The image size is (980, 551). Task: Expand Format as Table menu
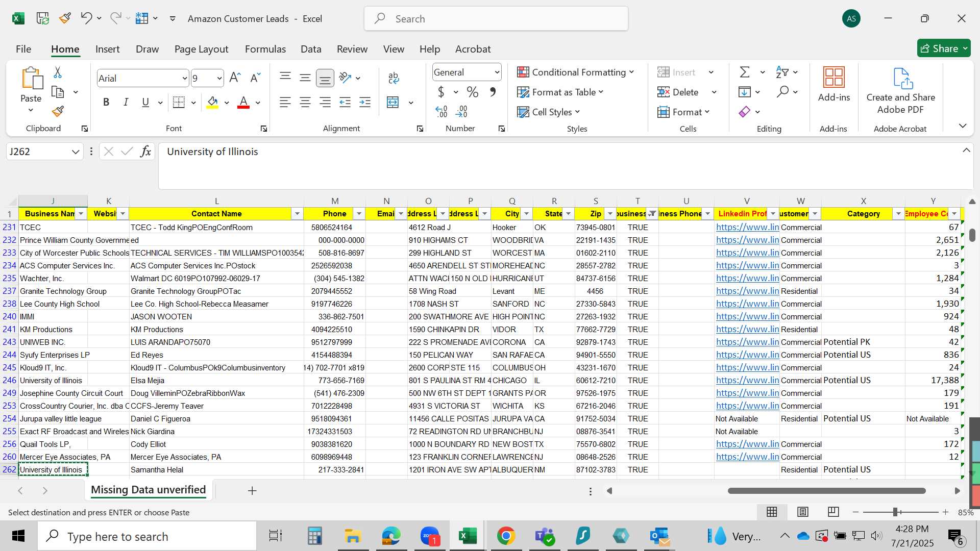point(560,92)
